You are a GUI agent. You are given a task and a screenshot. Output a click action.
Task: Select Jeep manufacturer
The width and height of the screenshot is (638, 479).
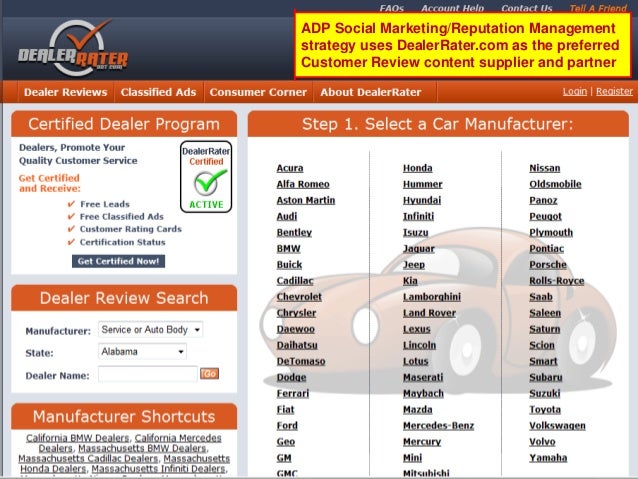click(x=413, y=265)
